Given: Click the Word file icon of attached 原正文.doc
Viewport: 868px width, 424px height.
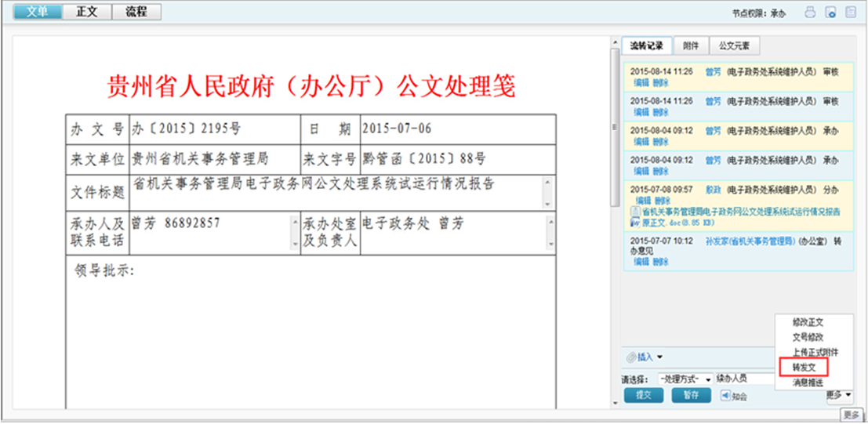Looking at the screenshot, I should [636, 217].
